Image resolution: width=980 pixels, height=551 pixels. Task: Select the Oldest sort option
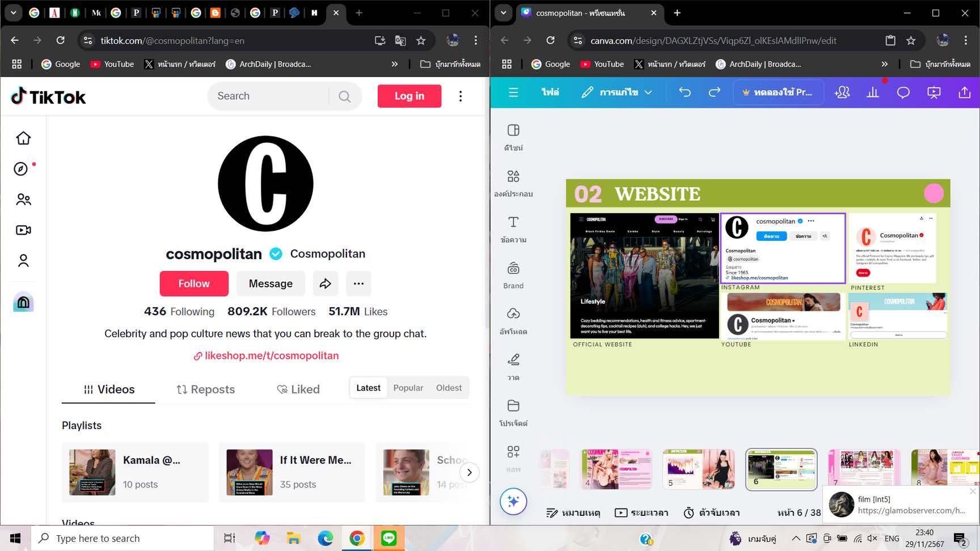coord(449,388)
